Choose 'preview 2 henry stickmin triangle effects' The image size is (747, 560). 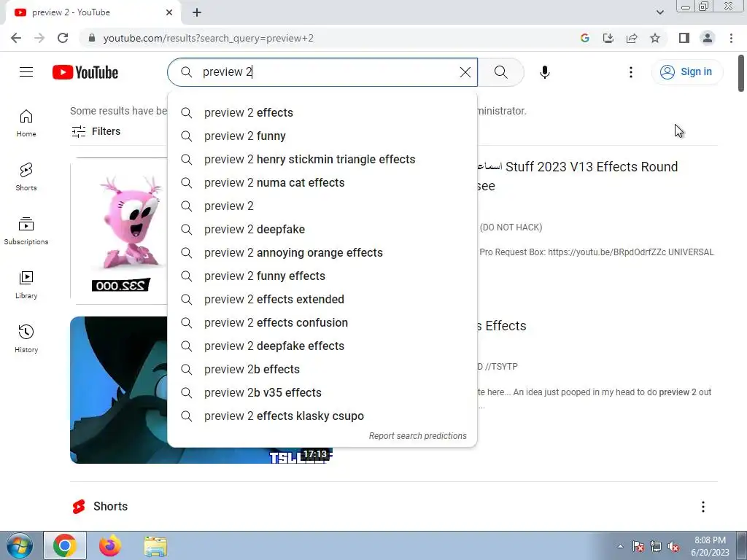[x=322, y=160]
